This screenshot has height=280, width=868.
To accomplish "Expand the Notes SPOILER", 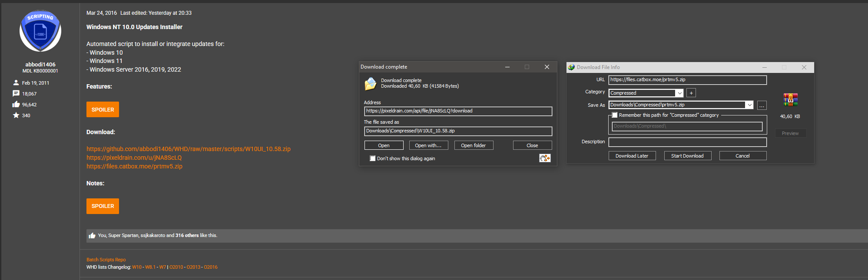I will pos(103,206).
